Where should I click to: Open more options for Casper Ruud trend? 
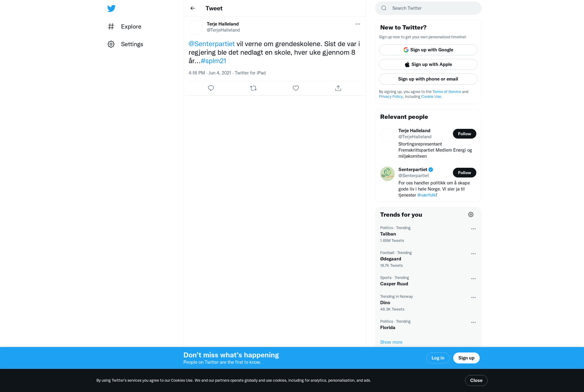pos(473,279)
